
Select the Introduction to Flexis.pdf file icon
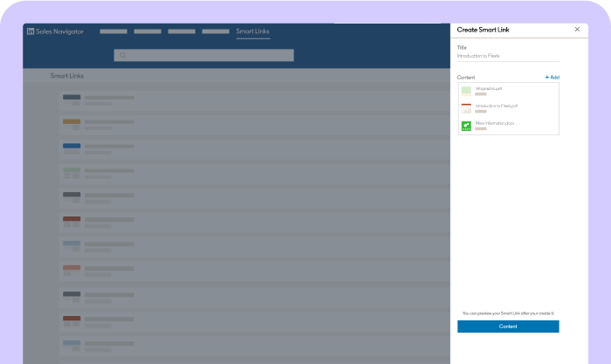click(x=466, y=108)
